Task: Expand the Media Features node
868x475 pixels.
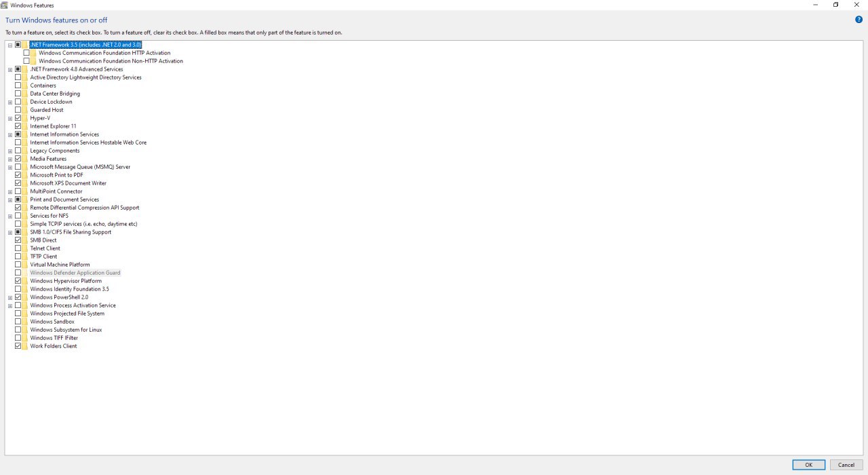Action: click(x=10, y=159)
